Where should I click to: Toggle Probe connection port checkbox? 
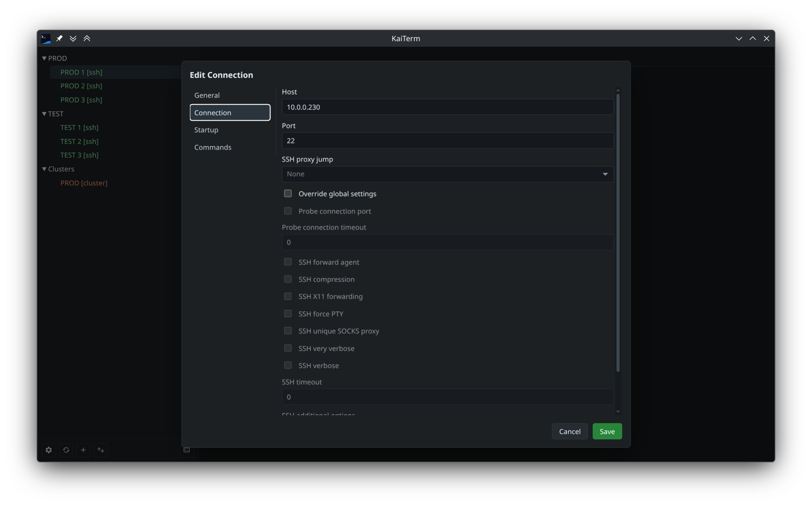(288, 211)
